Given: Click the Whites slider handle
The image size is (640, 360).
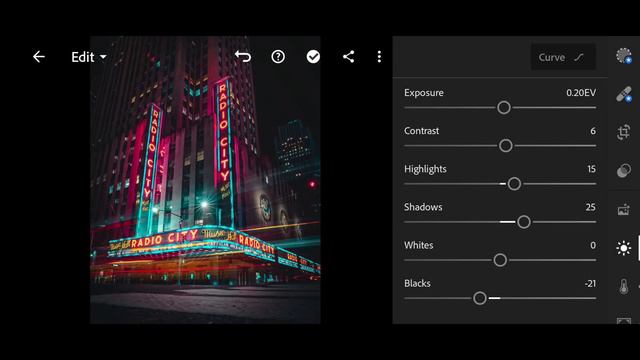Looking at the screenshot, I should 500,260.
